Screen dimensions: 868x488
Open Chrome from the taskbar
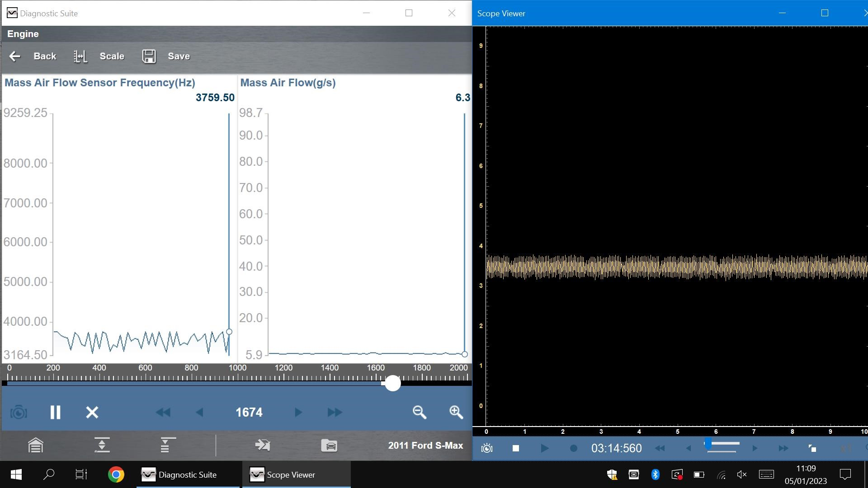116,474
